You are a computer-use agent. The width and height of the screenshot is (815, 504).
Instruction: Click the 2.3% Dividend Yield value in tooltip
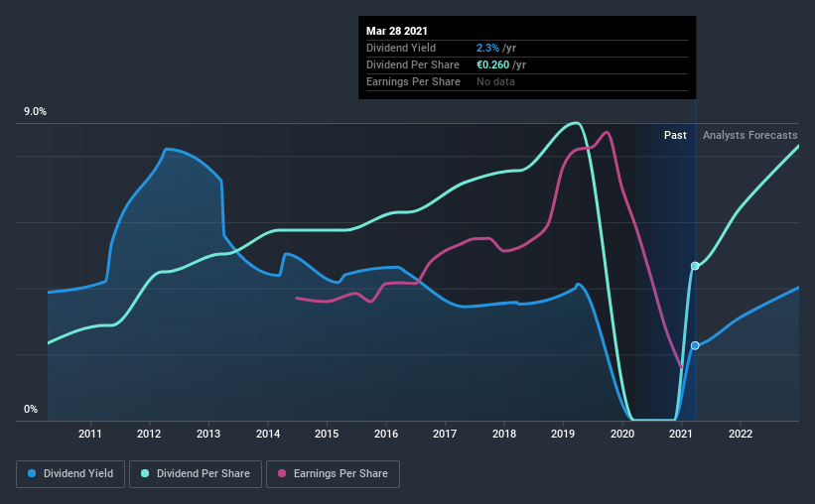[x=487, y=48]
